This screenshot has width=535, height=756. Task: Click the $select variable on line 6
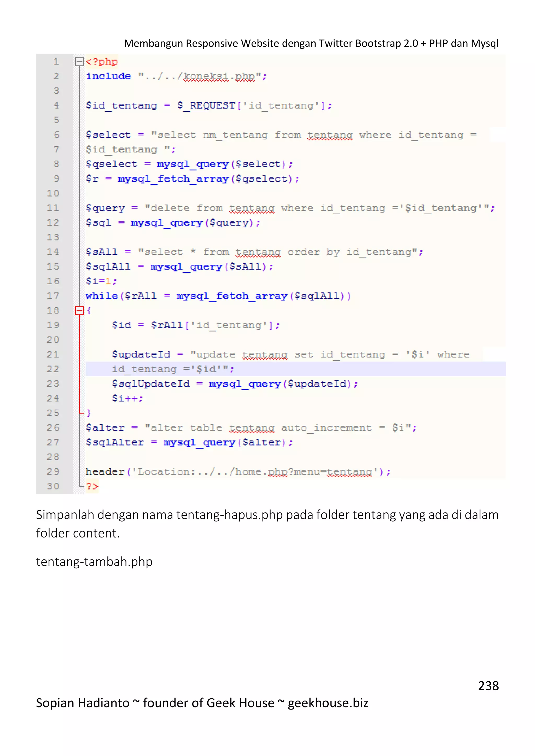click(x=108, y=135)
